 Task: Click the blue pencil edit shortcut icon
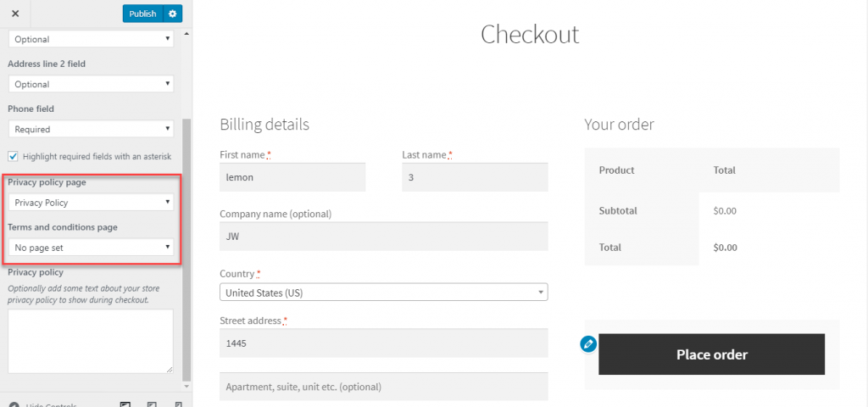588,344
